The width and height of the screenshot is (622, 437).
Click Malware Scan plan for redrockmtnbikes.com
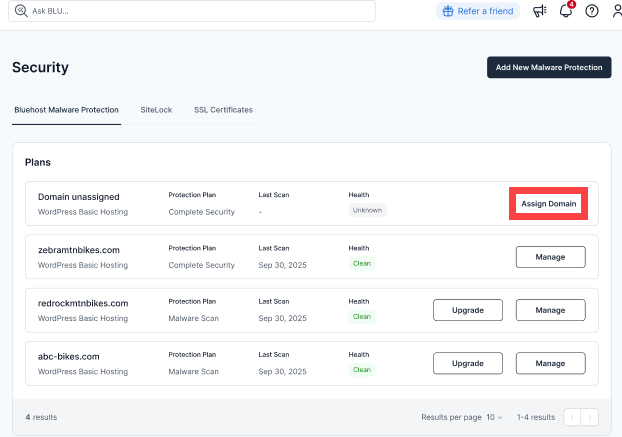[x=194, y=318]
